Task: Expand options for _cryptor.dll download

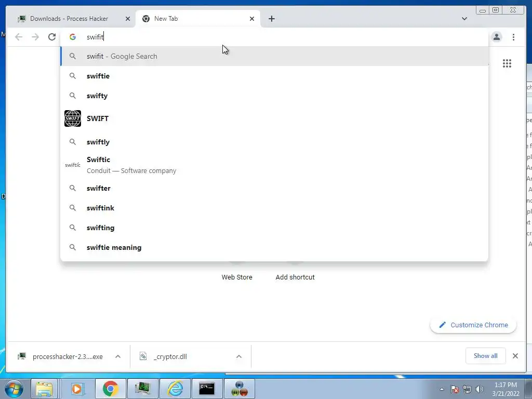Action: [239, 356]
